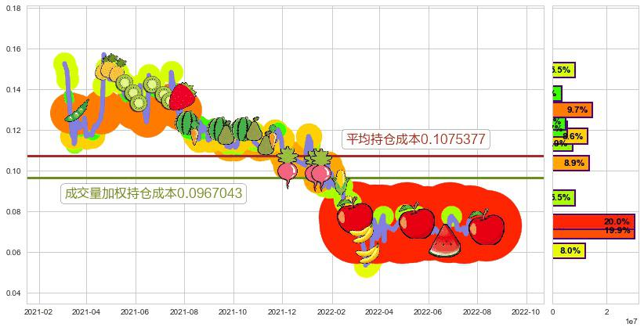Image resolution: width=644 pixels, height=331 pixels.
Task: Click the first kiwi slice icon
Action: click(124, 83)
